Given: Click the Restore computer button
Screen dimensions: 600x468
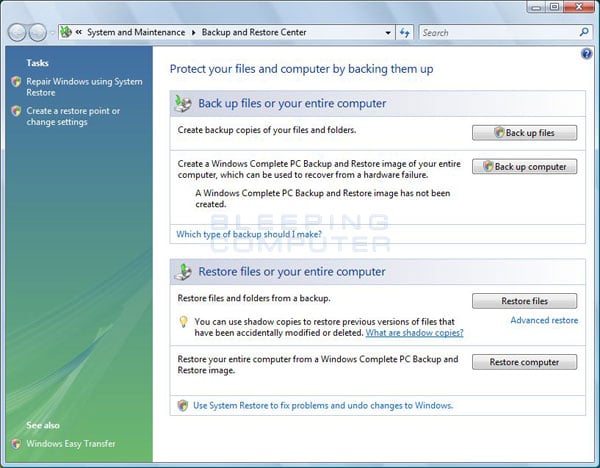Looking at the screenshot, I should click(x=524, y=362).
